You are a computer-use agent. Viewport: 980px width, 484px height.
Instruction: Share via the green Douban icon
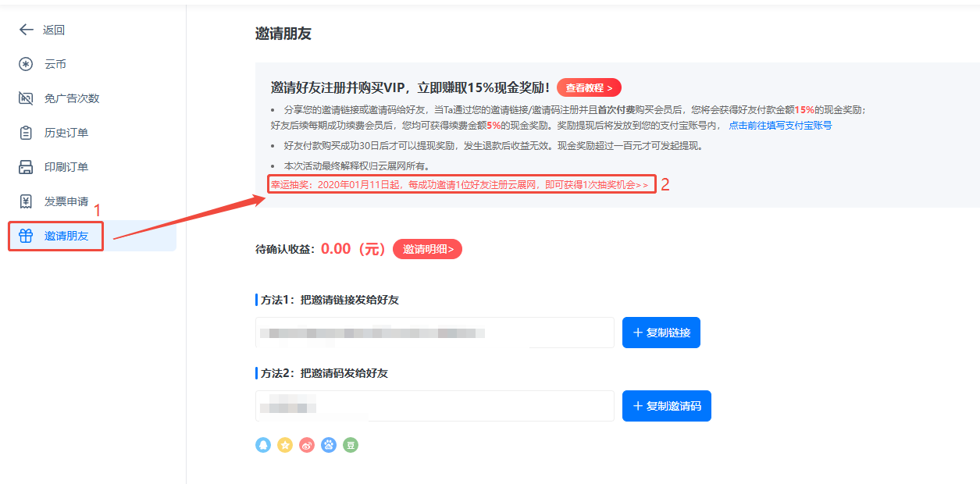[351, 445]
